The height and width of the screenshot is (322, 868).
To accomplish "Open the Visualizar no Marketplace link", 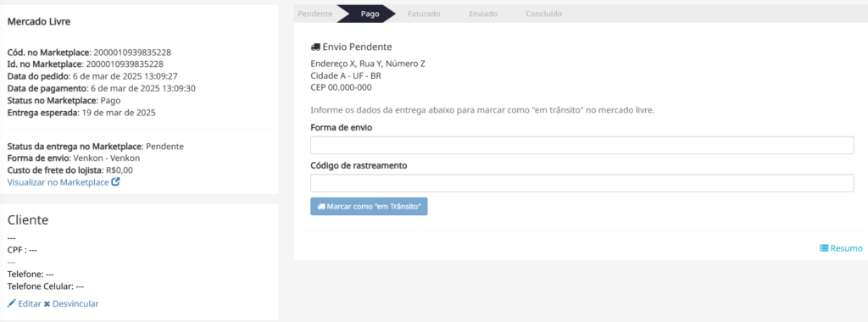I will click(x=58, y=182).
